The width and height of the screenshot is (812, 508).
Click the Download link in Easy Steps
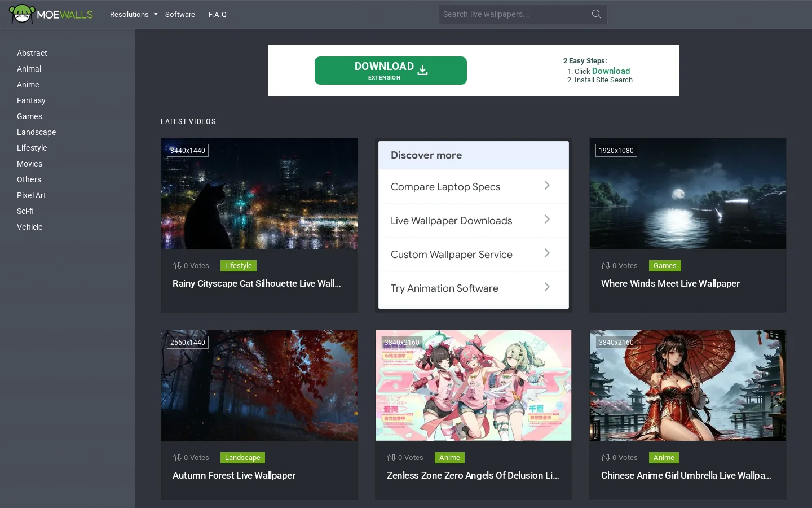click(611, 71)
